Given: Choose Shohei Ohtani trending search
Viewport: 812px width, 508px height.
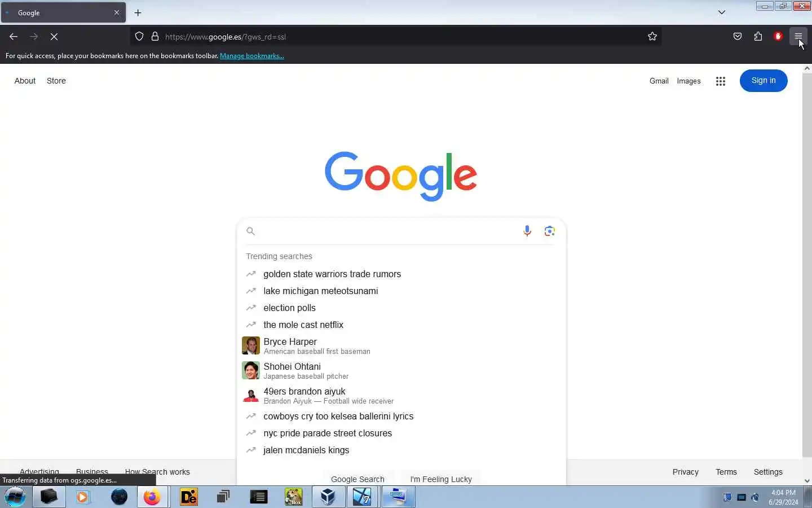Looking at the screenshot, I should (401, 370).
